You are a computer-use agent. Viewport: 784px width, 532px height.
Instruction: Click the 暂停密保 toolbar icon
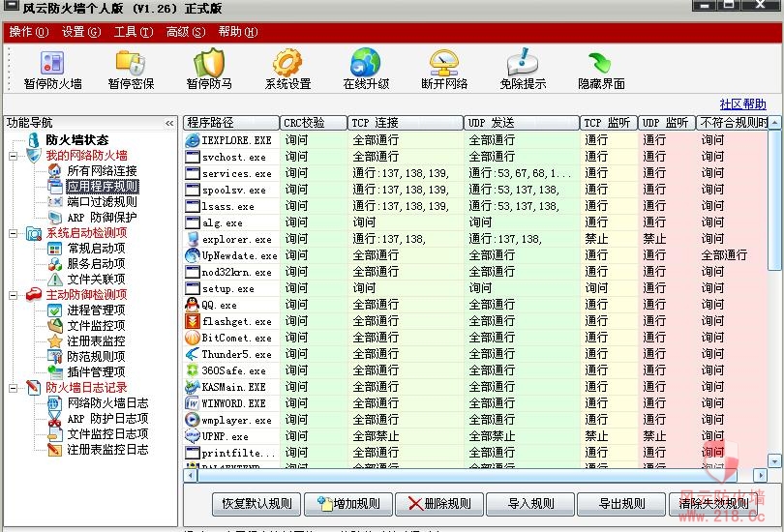131,64
